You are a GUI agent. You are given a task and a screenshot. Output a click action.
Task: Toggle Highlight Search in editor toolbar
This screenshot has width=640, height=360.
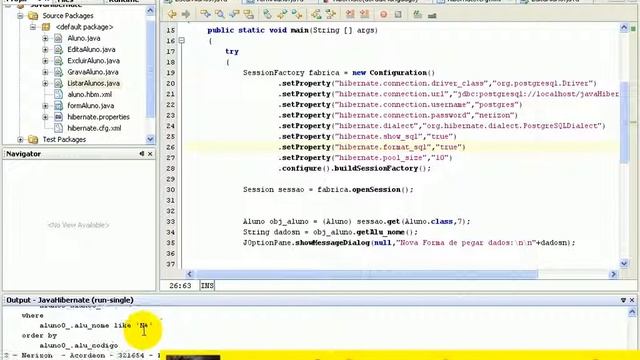pos(249,15)
